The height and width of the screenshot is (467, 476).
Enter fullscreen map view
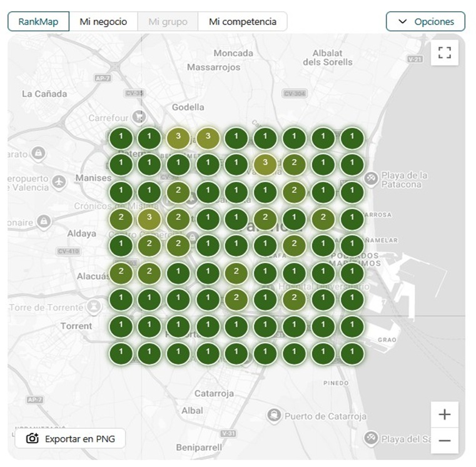tap(445, 52)
